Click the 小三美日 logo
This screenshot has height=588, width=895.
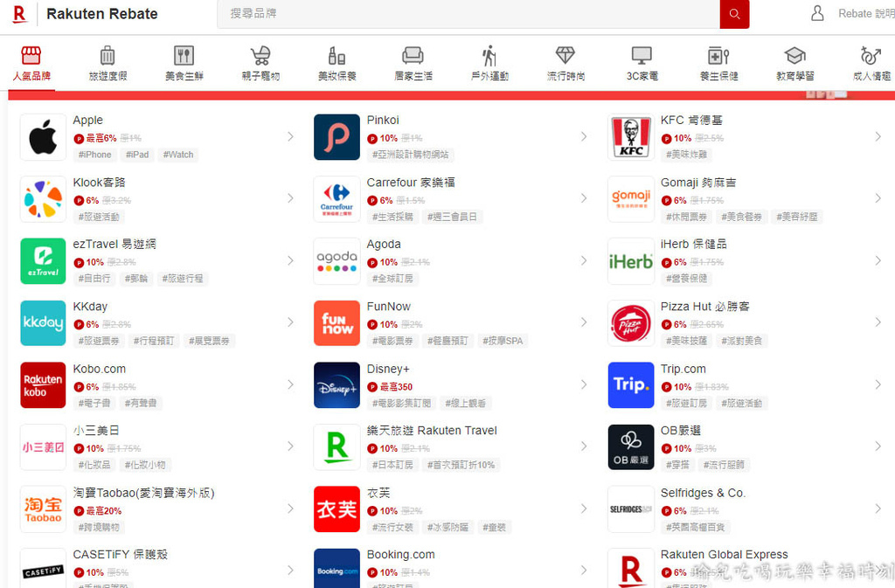click(44, 447)
